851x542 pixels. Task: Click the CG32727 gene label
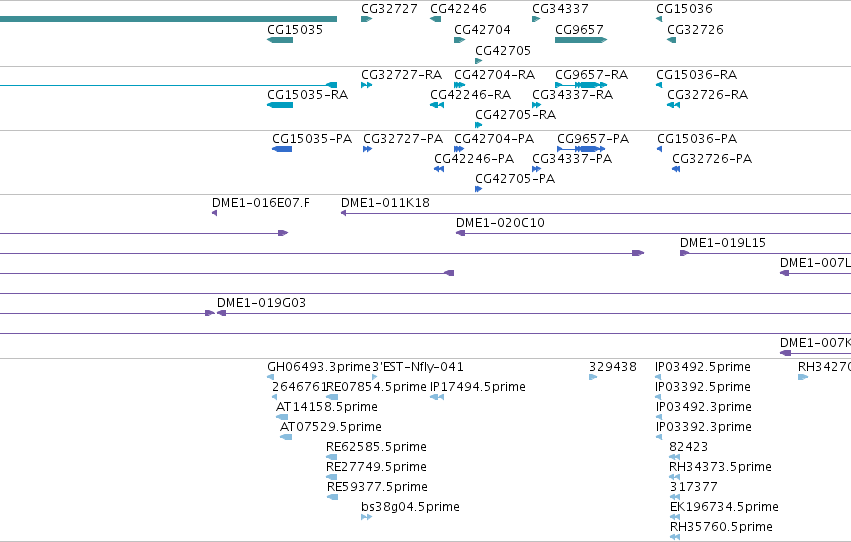coord(389,9)
